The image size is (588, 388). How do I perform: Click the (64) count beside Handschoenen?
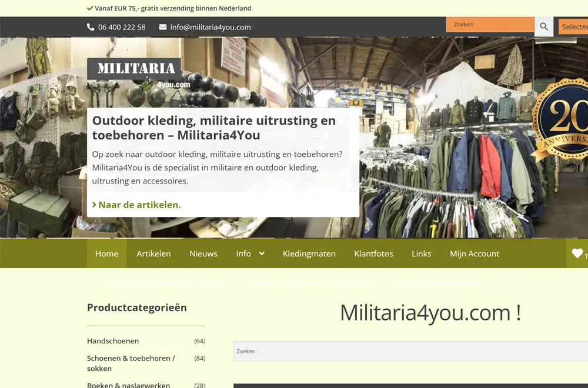[200, 341]
